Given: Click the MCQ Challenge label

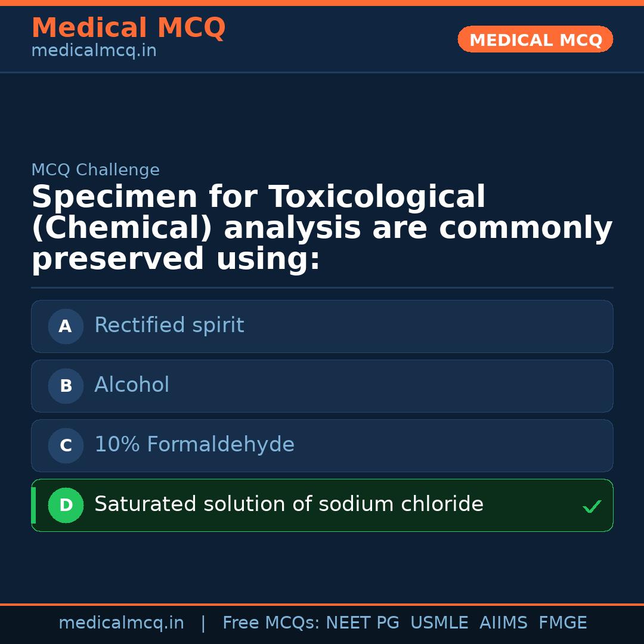Looking at the screenshot, I should (95, 171).
